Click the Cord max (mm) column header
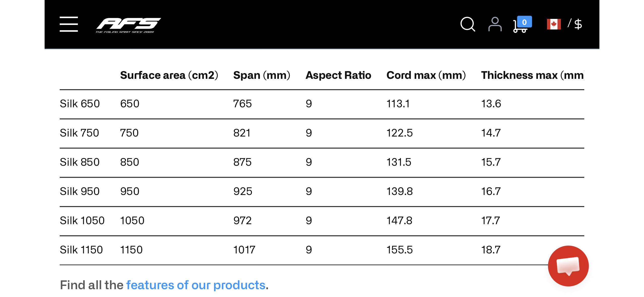The image size is (644, 297). point(426,75)
